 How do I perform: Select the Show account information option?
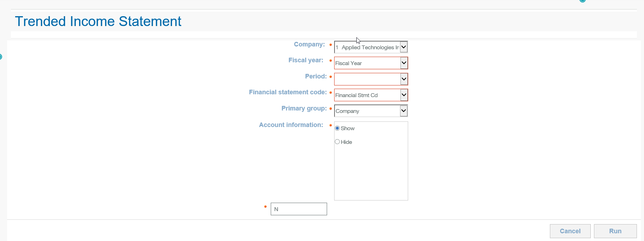(337, 128)
